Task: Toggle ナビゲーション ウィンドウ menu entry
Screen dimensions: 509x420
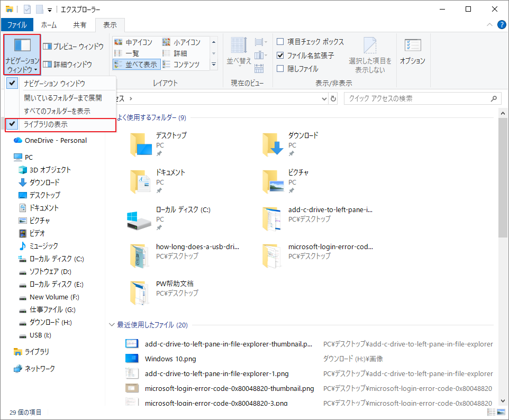Action: tap(61, 84)
